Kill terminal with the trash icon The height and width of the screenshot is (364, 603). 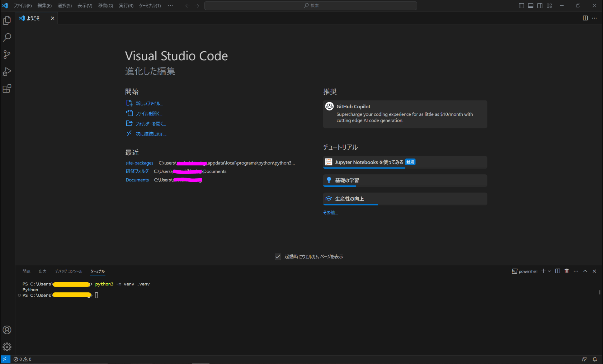pyautogui.click(x=566, y=271)
